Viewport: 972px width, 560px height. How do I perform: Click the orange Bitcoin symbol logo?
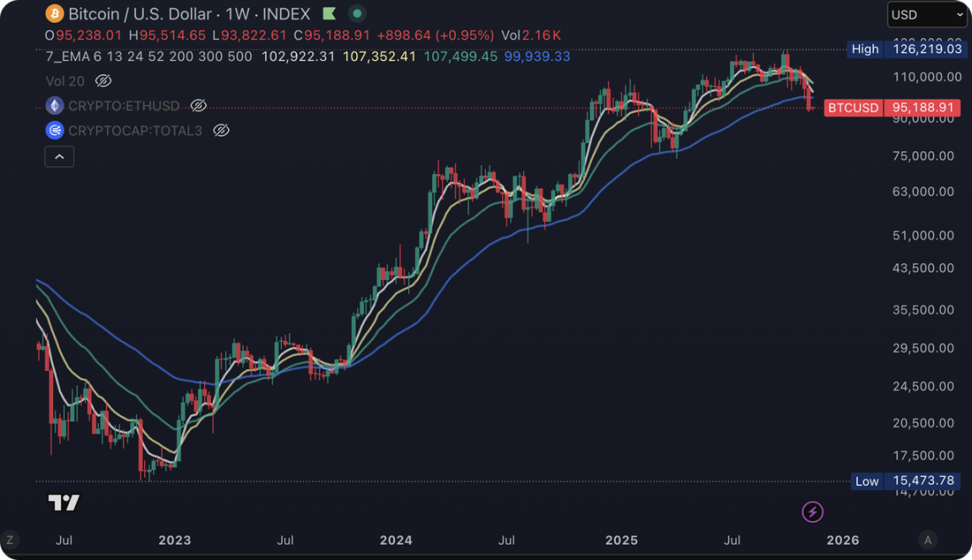[55, 13]
